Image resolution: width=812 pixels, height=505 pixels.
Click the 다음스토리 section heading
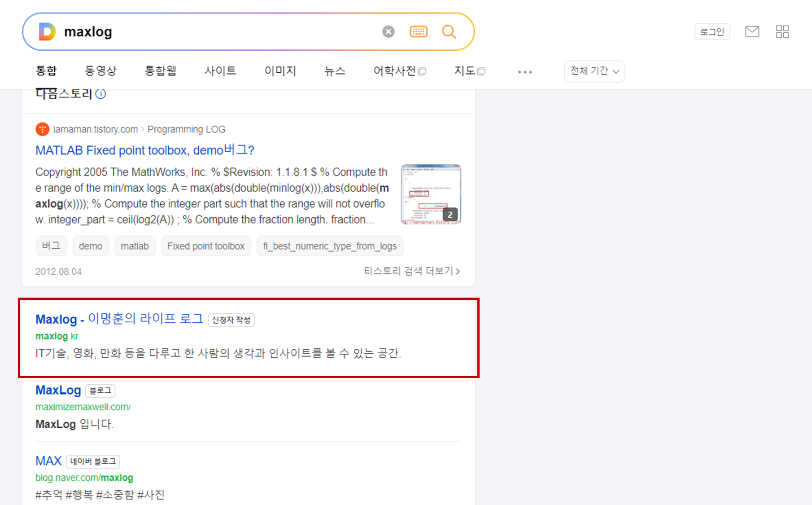point(64,94)
